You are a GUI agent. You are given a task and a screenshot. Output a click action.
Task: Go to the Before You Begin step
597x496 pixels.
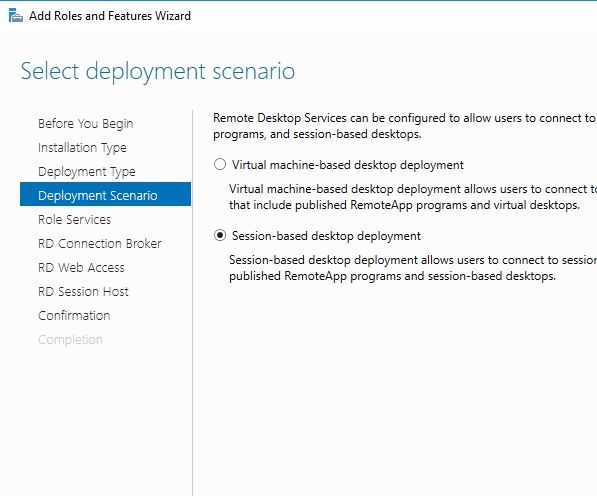86,124
